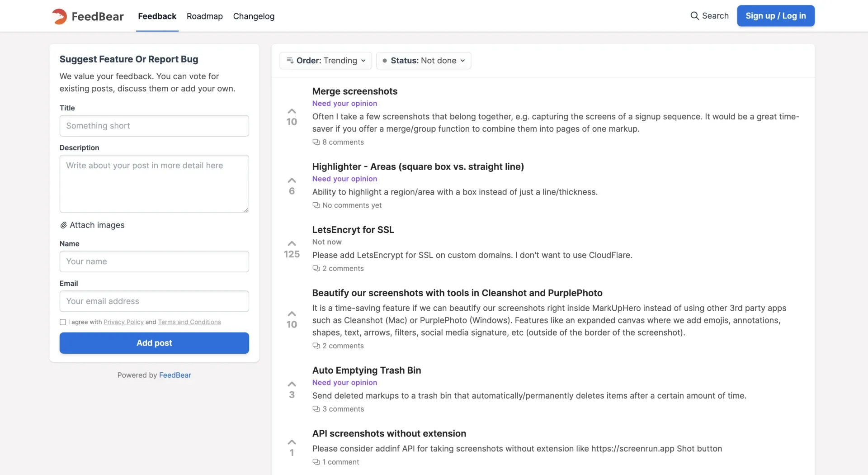Click the FeedBear logo icon
868x475 pixels.
tap(59, 16)
